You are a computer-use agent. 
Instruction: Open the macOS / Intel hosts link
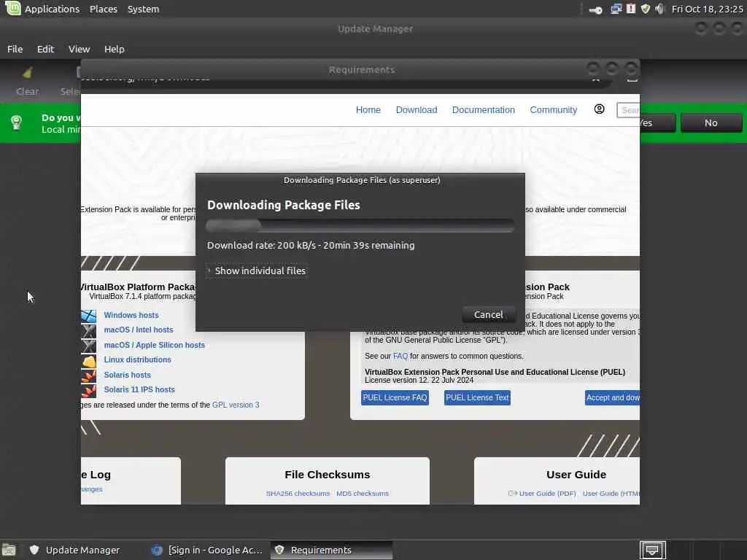point(138,330)
